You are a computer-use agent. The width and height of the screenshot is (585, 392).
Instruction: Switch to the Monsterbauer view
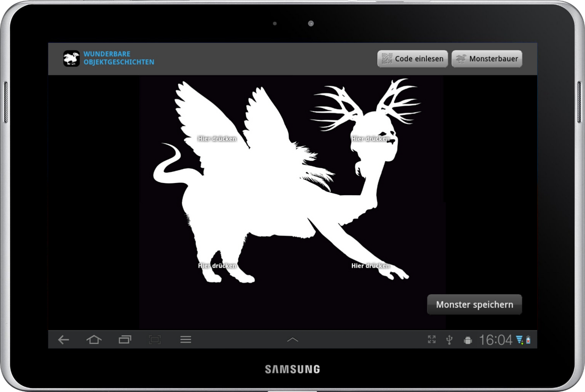pyautogui.click(x=487, y=59)
